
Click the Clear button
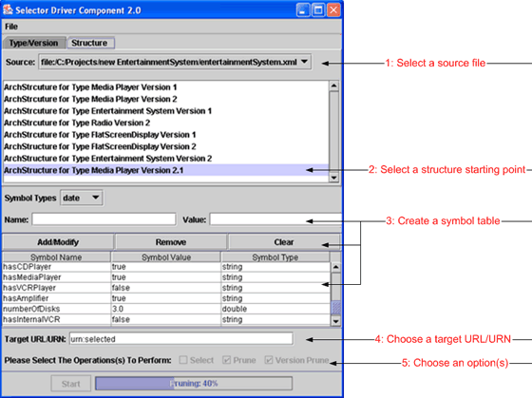click(x=284, y=242)
